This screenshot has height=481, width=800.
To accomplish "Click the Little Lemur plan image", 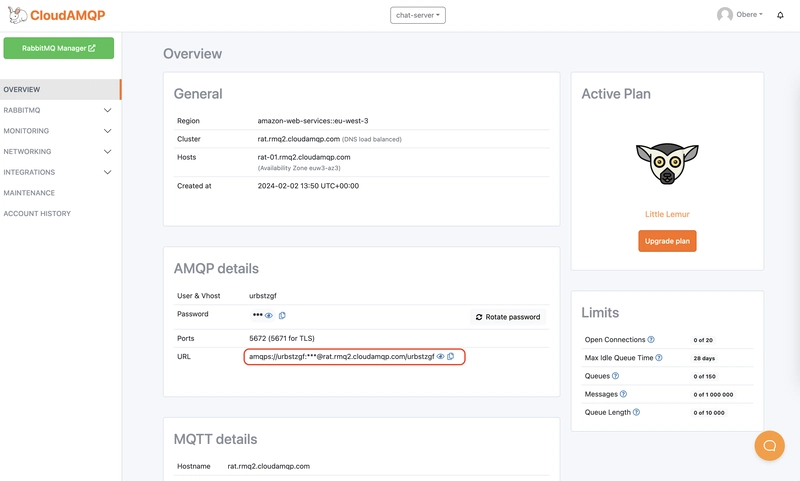I will pos(667,164).
